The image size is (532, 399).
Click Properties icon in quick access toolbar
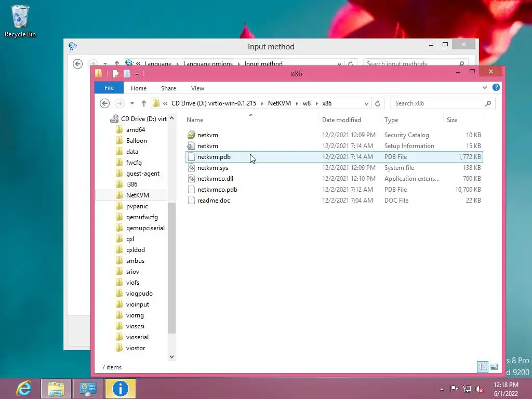[116, 74]
